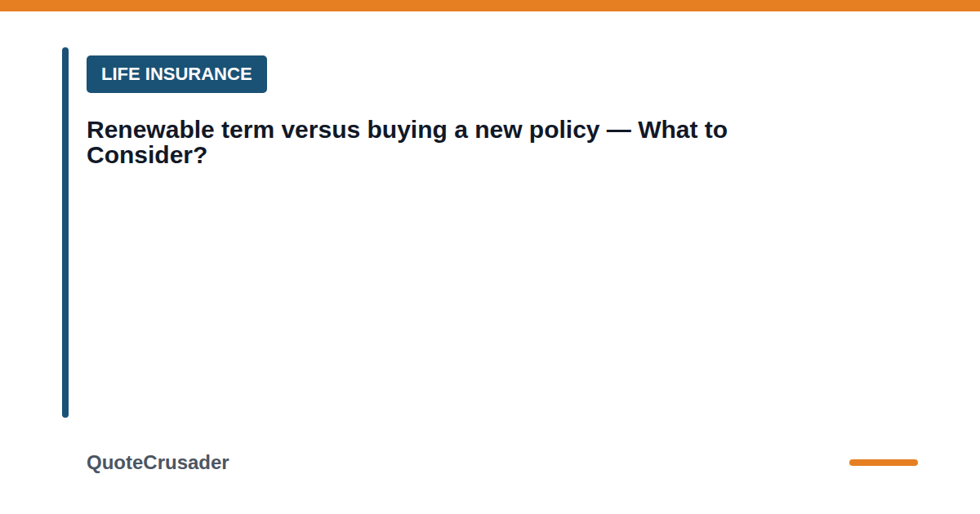This screenshot has width=980, height=514.
Task: Select the word "Renewable" in the headline
Action: coord(150,130)
